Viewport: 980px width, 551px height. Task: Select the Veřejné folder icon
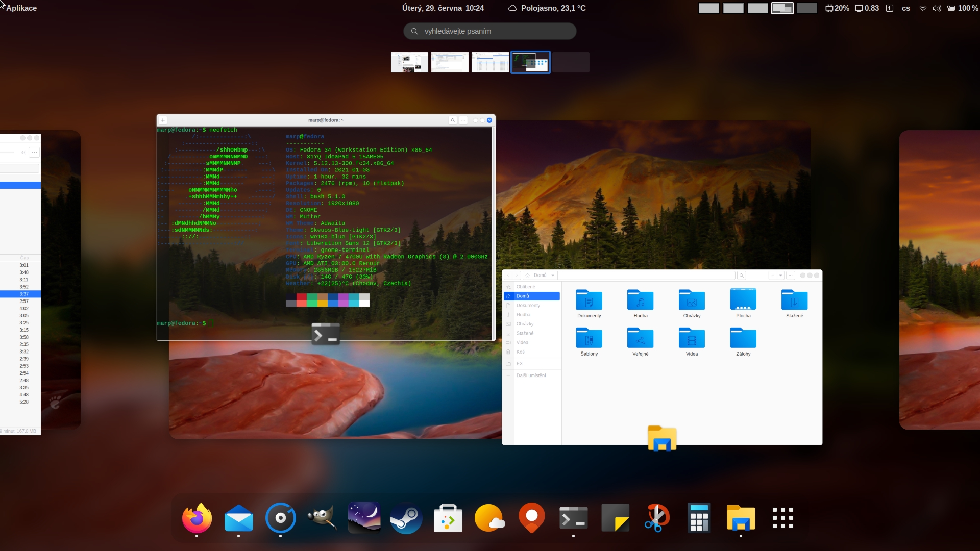[x=641, y=338]
